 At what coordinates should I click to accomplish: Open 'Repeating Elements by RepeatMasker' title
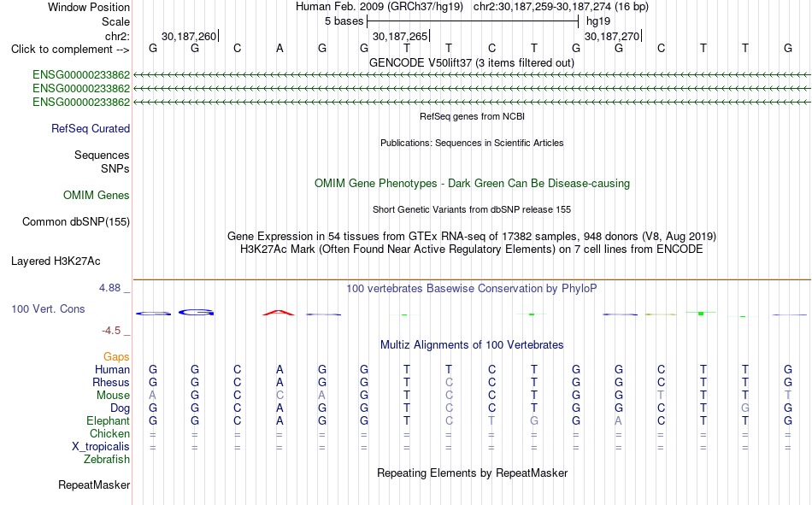coord(473,473)
